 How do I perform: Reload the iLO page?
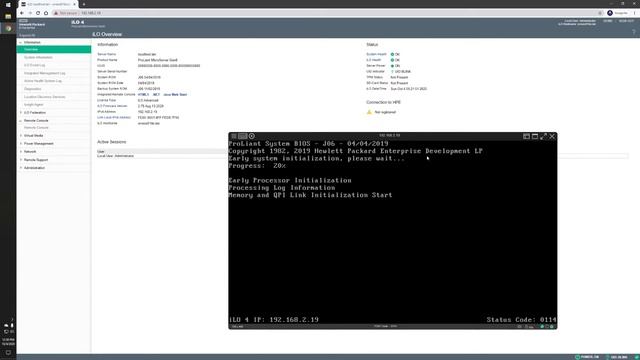click(38, 13)
